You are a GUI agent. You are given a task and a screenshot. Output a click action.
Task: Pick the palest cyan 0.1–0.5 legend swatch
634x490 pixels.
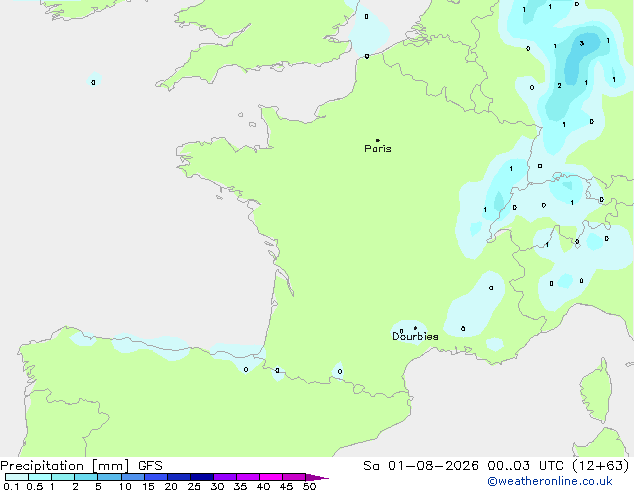(x=17, y=477)
